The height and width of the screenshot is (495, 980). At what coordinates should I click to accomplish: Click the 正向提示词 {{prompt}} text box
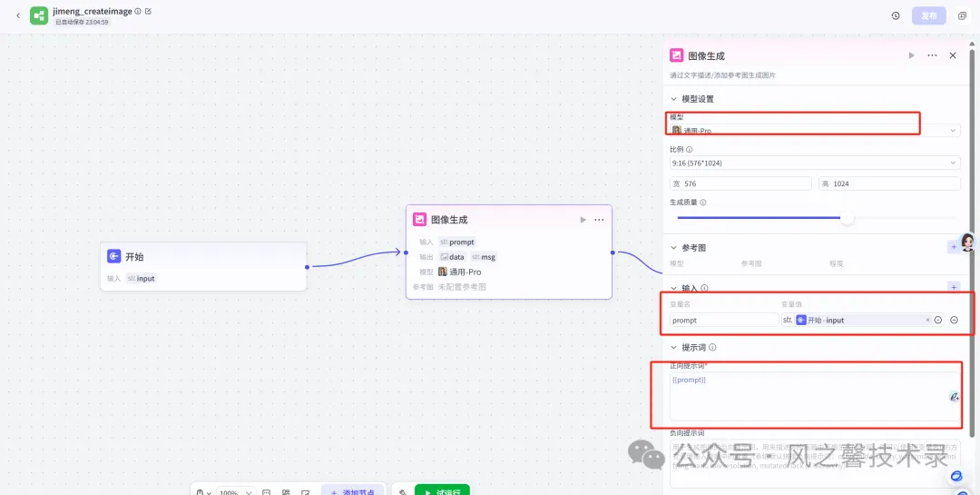click(x=815, y=396)
